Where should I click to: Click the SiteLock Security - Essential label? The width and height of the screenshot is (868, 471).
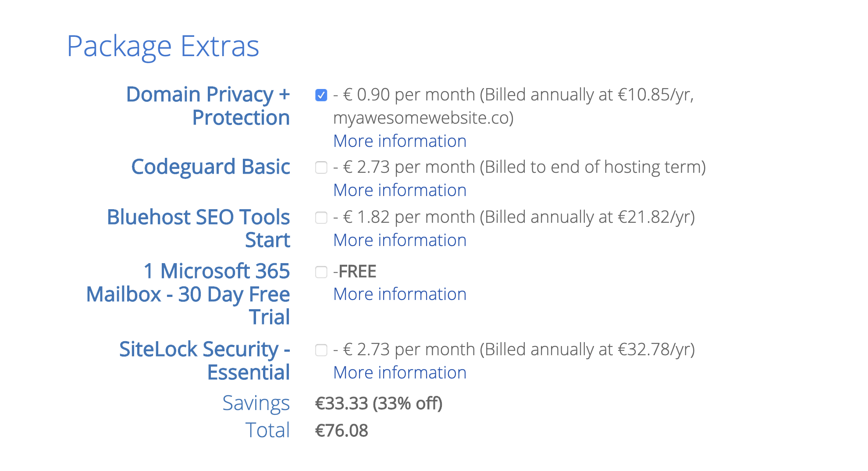(205, 360)
